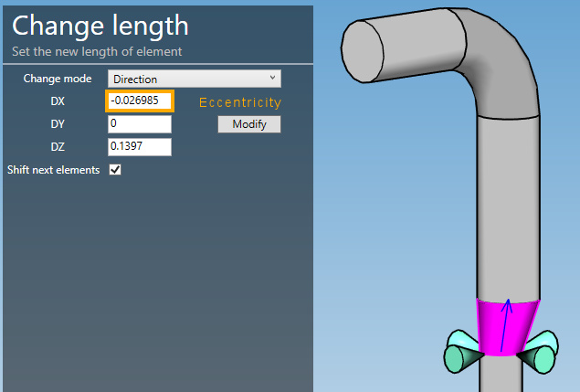
Task: Click the arrow on the Direction combo box
Action: pyautogui.click(x=272, y=78)
